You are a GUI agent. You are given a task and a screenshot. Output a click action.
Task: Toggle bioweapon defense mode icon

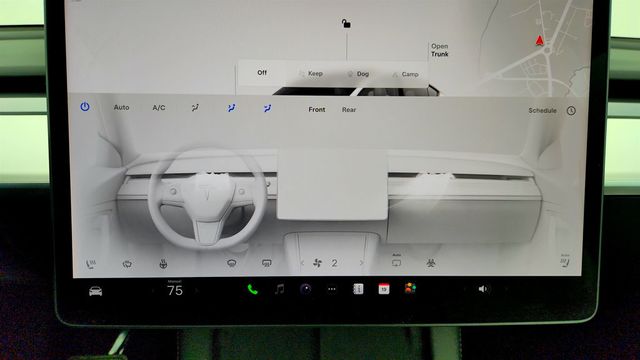(431, 263)
